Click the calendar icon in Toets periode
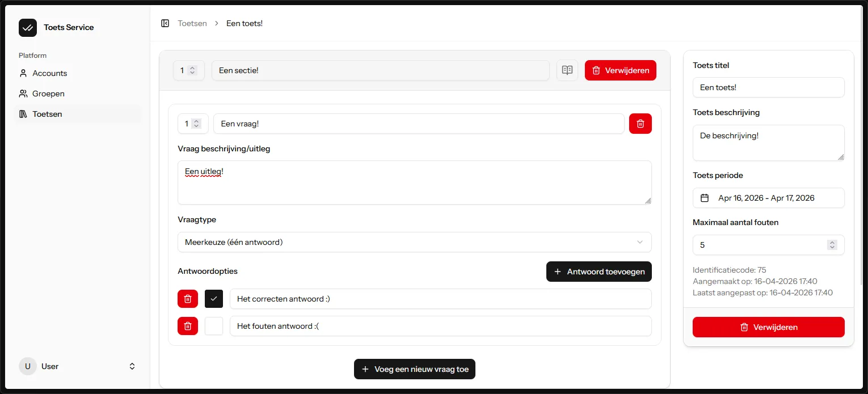This screenshot has width=868, height=394. pyautogui.click(x=705, y=198)
